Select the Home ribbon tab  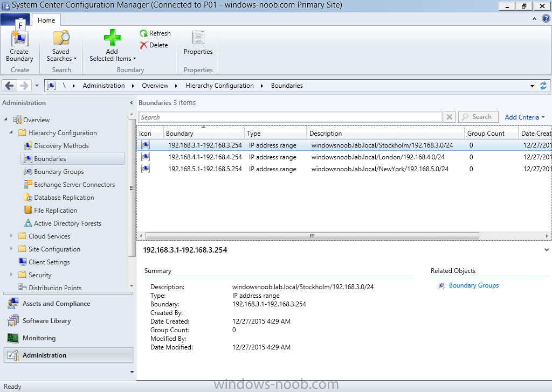(x=46, y=20)
